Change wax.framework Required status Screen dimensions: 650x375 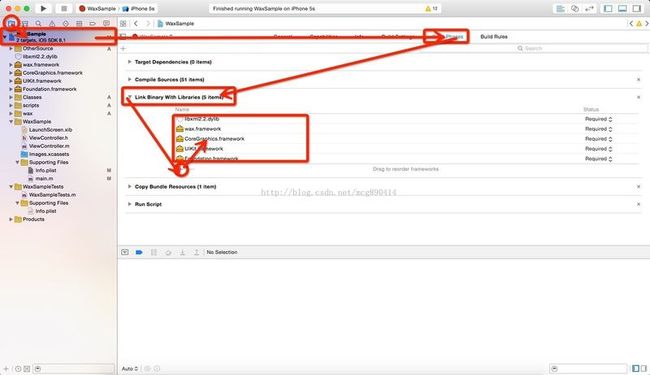pos(599,129)
